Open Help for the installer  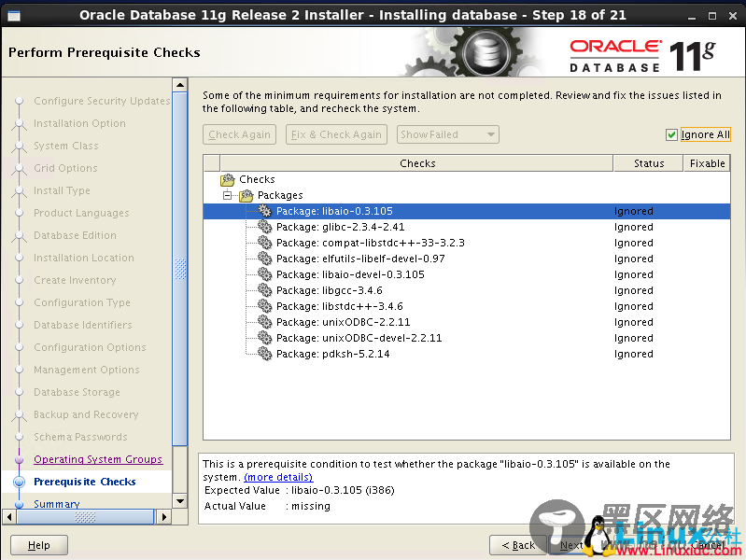(39, 545)
